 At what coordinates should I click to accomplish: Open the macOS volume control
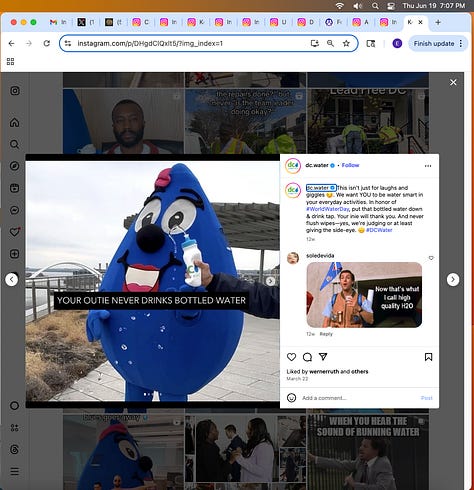pyautogui.click(x=357, y=6)
